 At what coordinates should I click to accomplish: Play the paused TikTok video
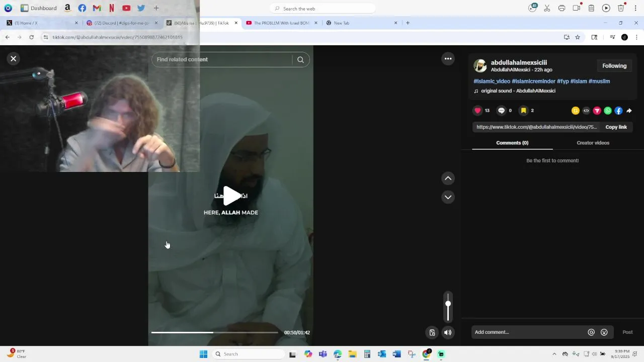coord(231,196)
